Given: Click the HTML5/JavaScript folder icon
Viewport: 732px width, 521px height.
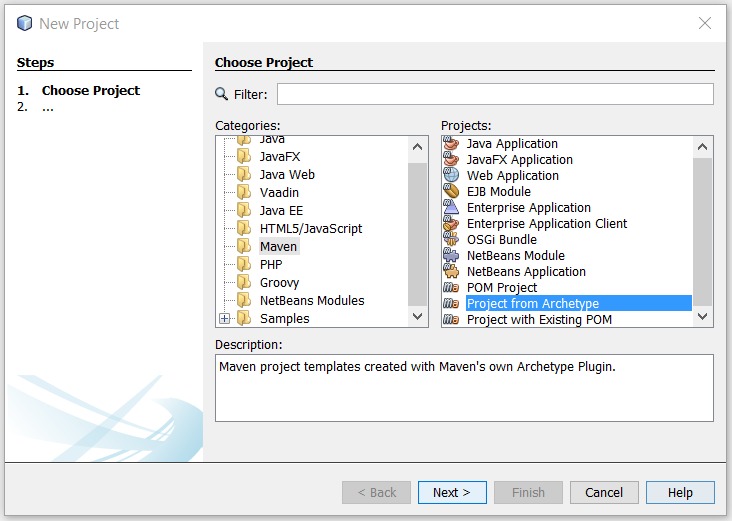Looking at the screenshot, I should coord(244,228).
